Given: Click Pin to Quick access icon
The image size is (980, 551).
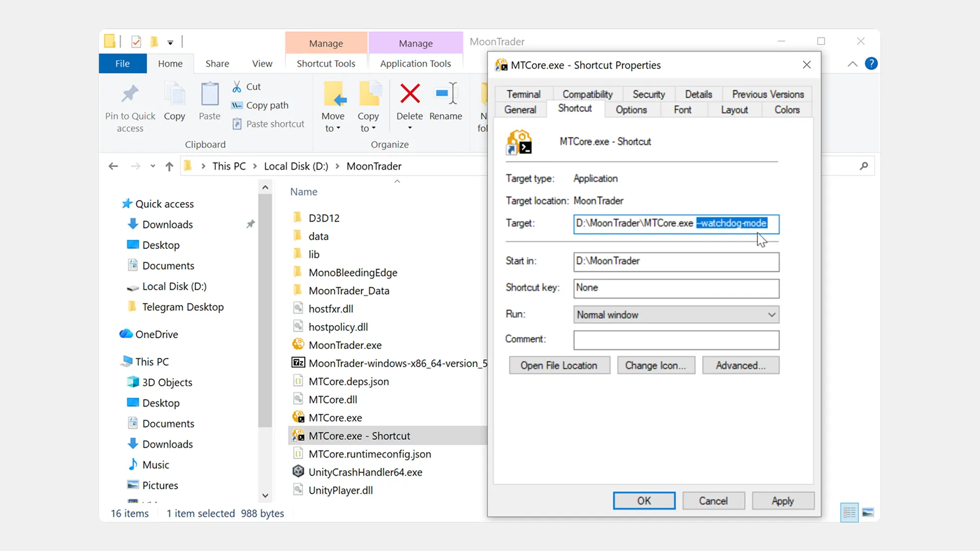Looking at the screenshot, I should pos(130,94).
